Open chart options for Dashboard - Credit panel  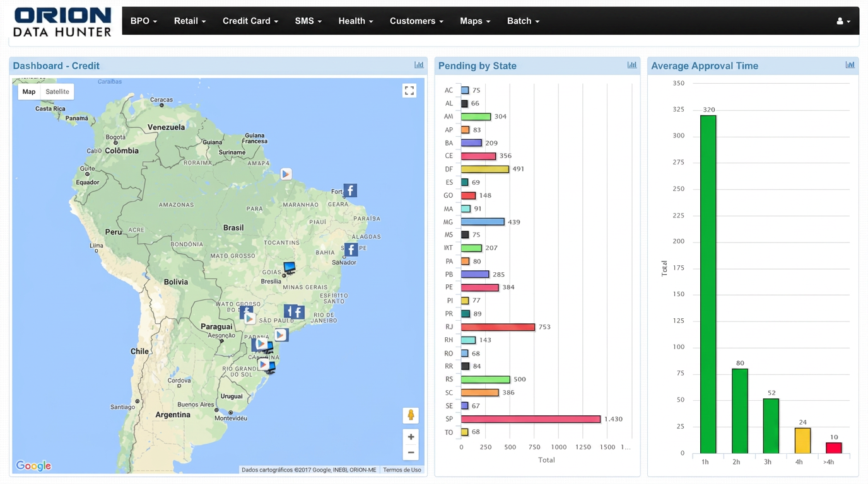click(x=419, y=65)
